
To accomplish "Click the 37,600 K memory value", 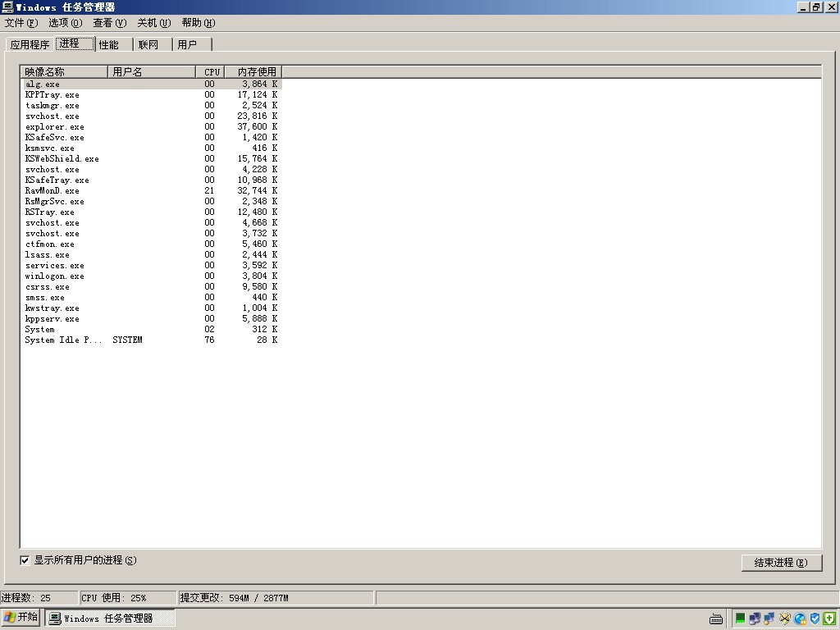I will click(x=257, y=127).
